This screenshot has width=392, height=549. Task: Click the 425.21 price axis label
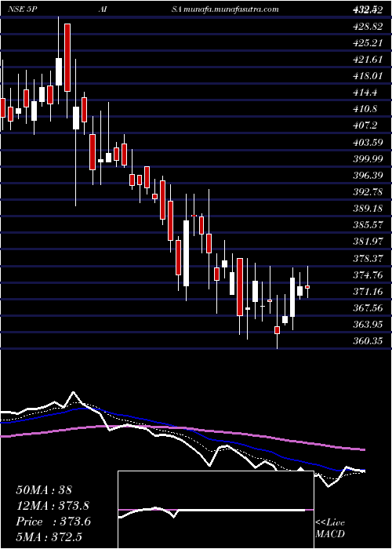coord(367,43)
